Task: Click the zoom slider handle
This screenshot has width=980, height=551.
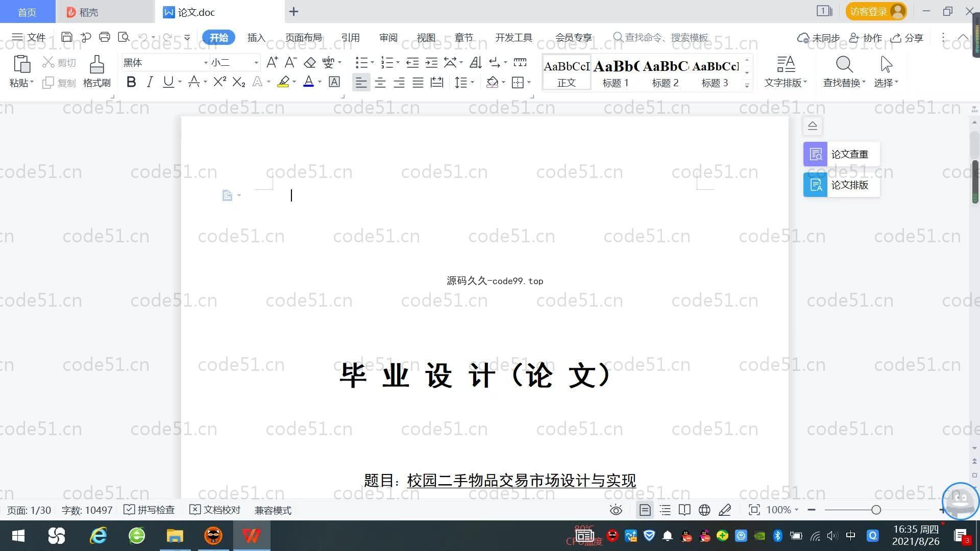Action: 876,510
